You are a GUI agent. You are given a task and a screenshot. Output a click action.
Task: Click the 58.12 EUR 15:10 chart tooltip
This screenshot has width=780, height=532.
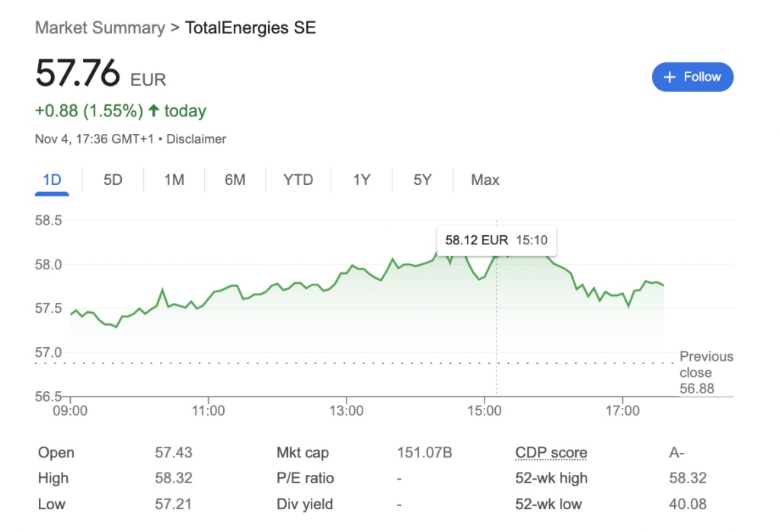click(496, 241)
